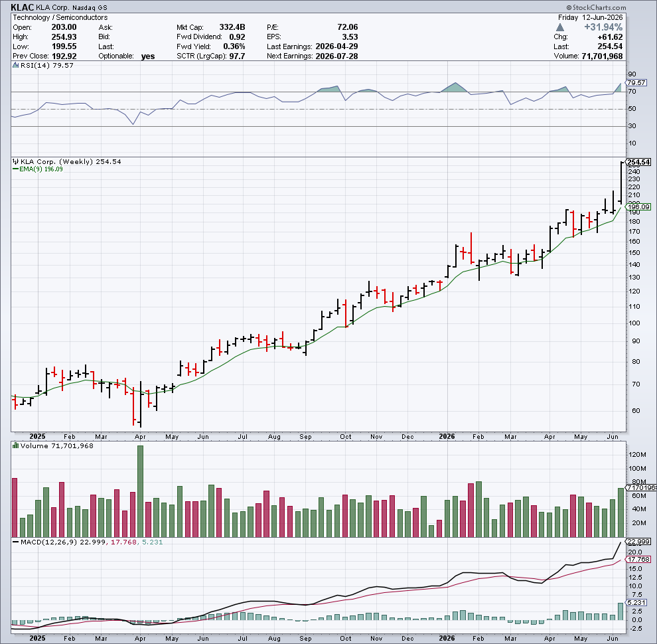
Task: Click the KLAC ticker symbol
Action: (22, 7)
